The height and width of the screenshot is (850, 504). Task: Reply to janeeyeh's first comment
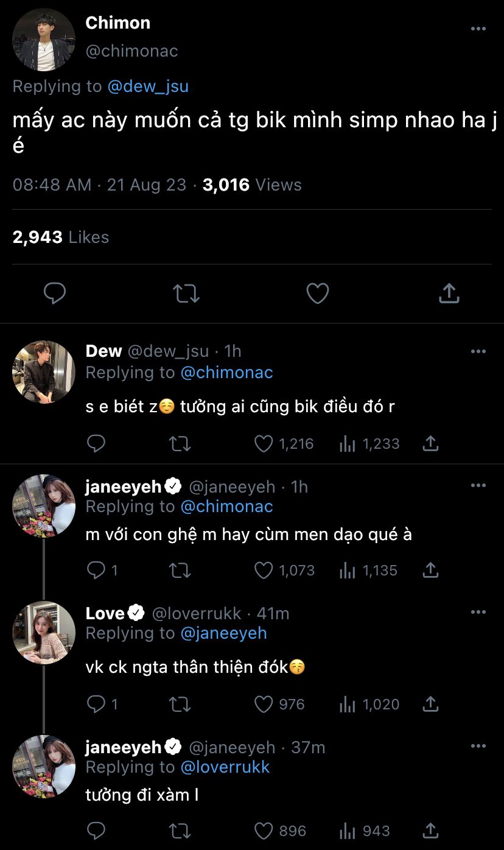[96, 571]
